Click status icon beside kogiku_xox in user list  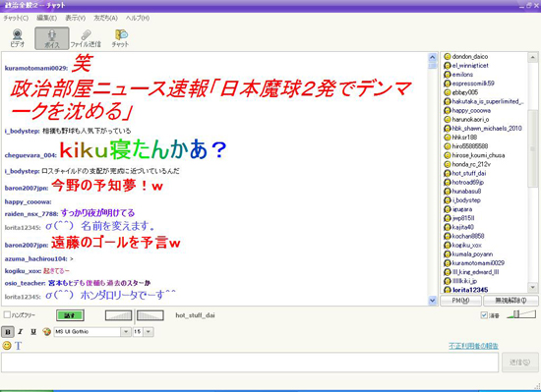click(448, 246)
